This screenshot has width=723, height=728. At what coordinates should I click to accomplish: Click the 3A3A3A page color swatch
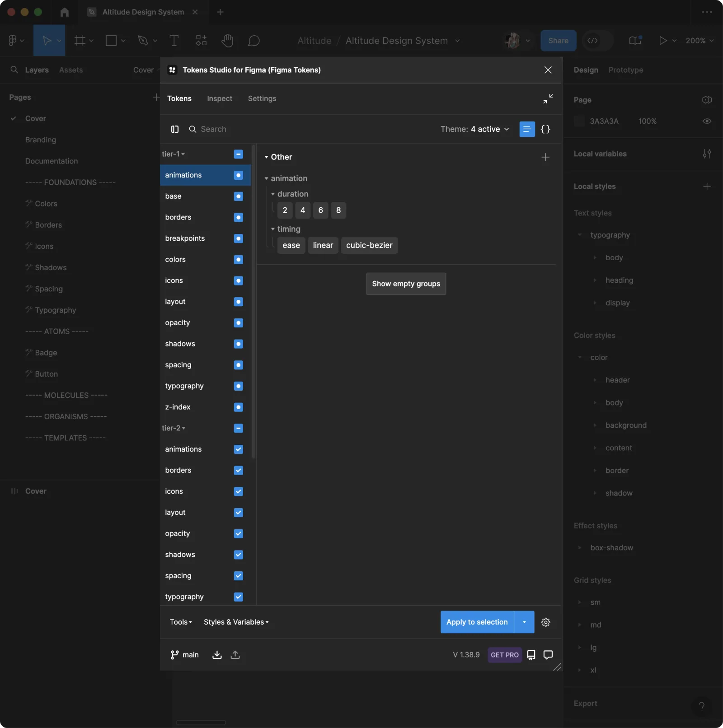[x=579, y=121]
